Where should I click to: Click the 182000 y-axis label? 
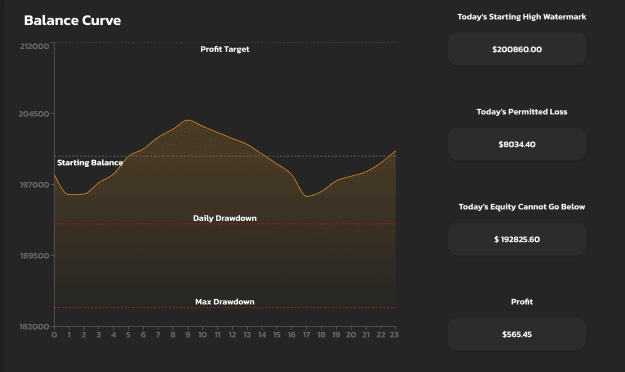click(x=35, y=327)
